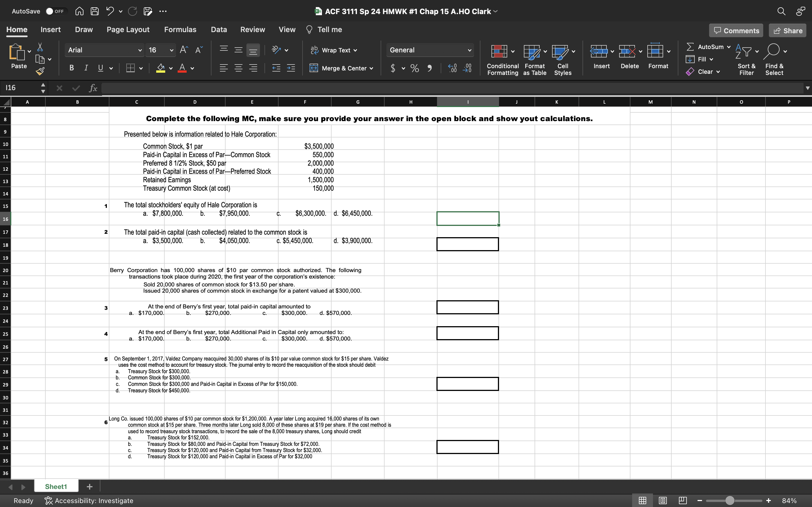Select the Sheet1 sheet tab
The height and width of the screenshot is (507, 812).
click(x=56, y=486)
